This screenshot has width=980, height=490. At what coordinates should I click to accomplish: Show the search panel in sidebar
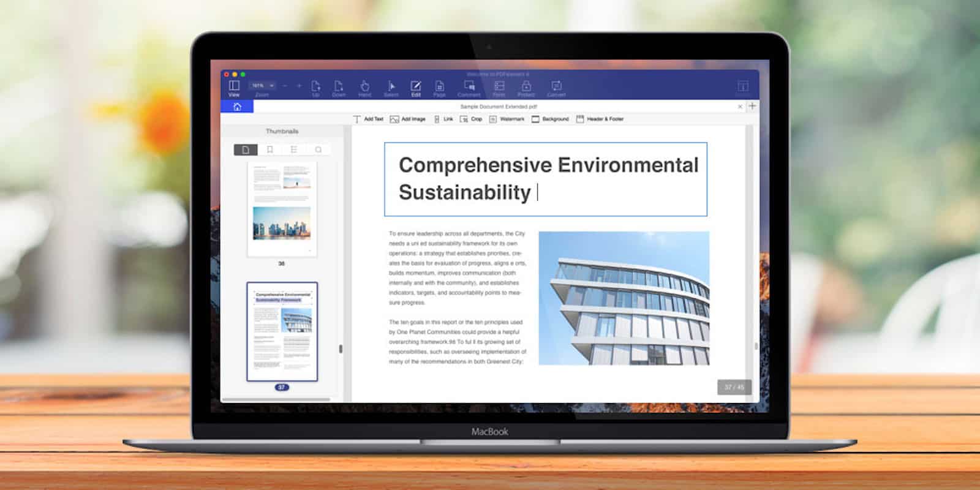[318, 149]
